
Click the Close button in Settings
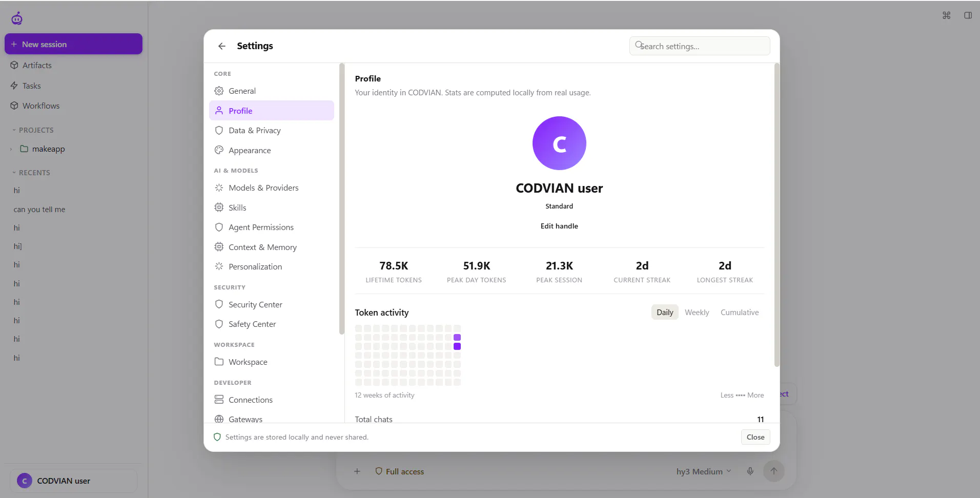point(756,437)
